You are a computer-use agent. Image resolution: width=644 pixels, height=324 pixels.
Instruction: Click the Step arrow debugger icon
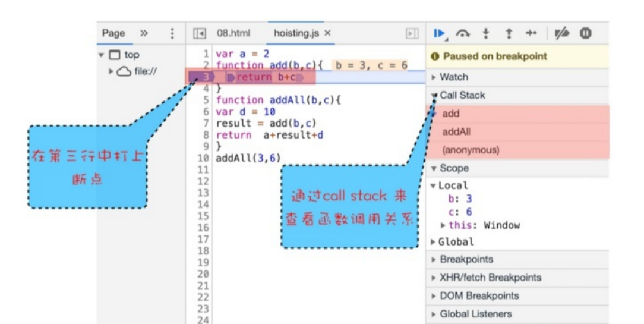tap(532, 33)
